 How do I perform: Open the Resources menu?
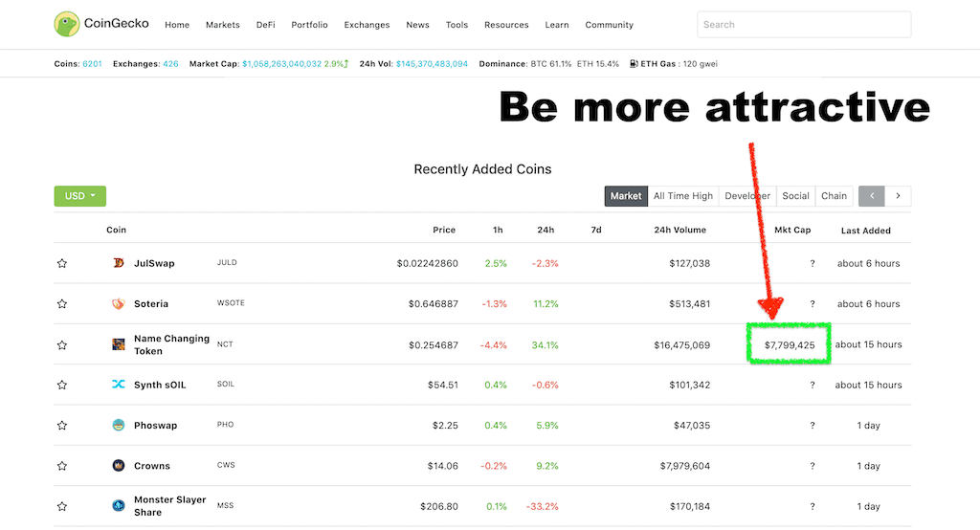tap(506, 25)
